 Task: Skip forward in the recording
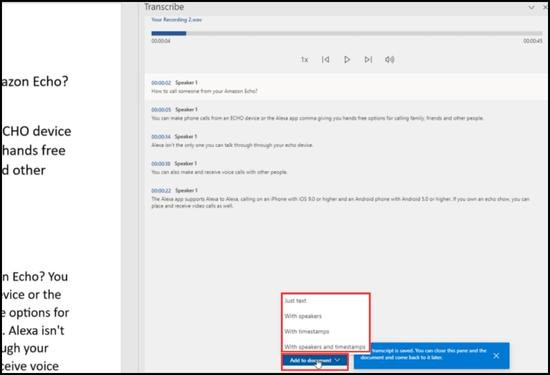point(368,60)
